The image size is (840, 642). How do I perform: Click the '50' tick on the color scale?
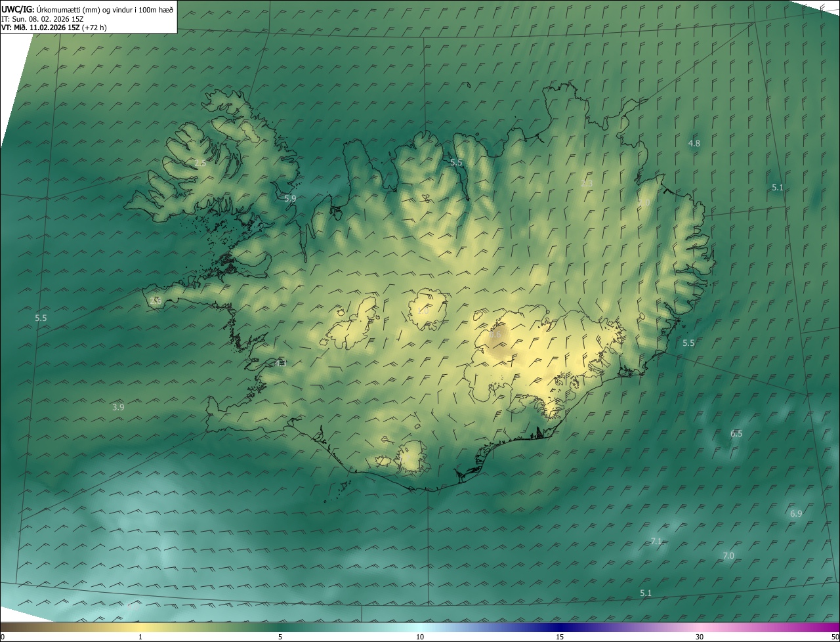tap(834, 637)
